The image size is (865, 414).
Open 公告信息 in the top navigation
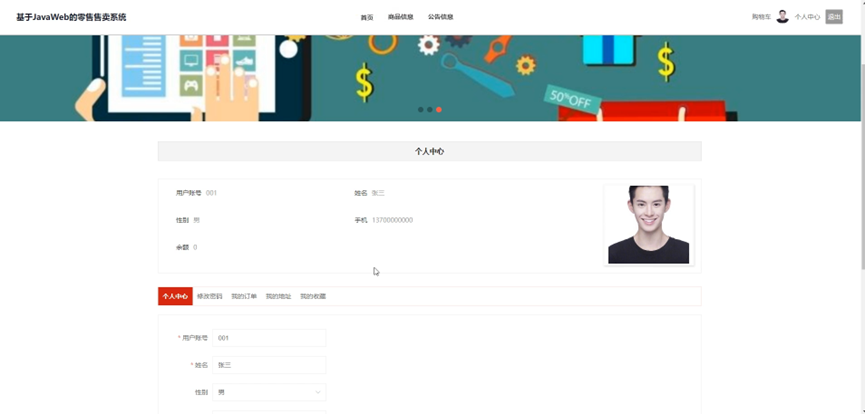click(441, 17)
